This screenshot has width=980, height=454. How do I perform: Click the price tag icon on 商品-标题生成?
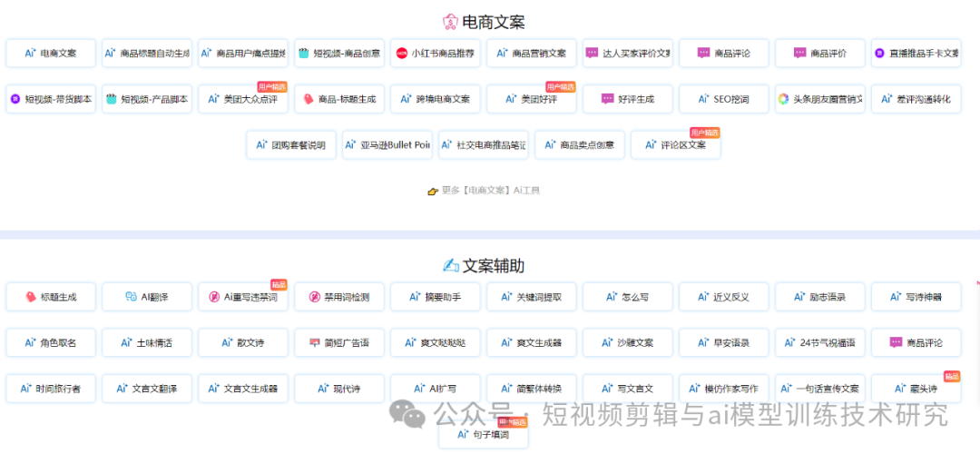click(x=309, y=100)
